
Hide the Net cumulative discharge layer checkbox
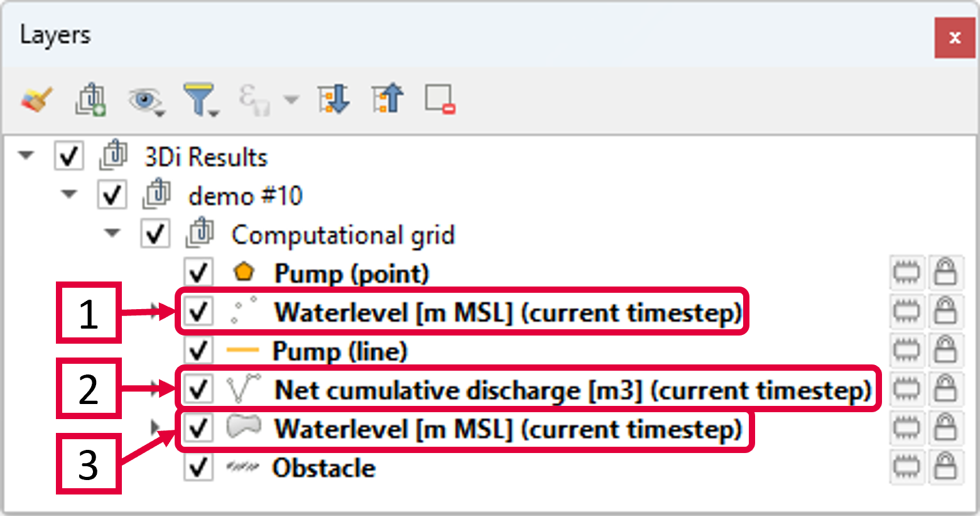pyautogui.click(x=199, y=390)
